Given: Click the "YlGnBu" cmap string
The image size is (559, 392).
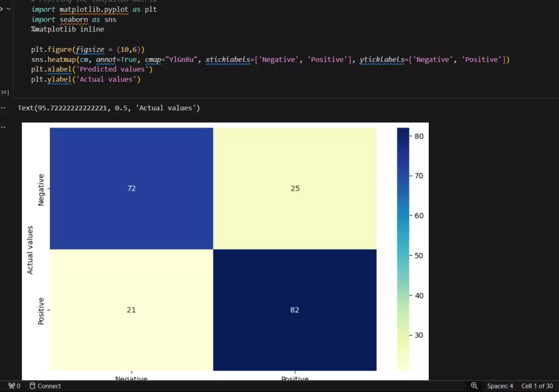Looking at the screenshot, I should [182, 59].
